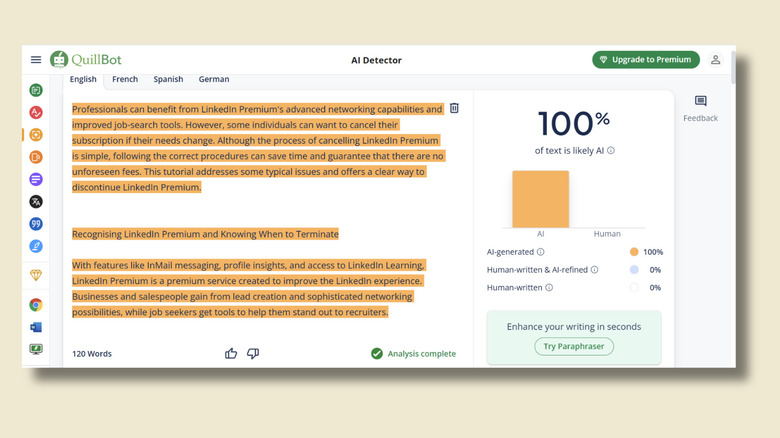Open the Summarizer tool in sidebar

[x=36, y=179]
